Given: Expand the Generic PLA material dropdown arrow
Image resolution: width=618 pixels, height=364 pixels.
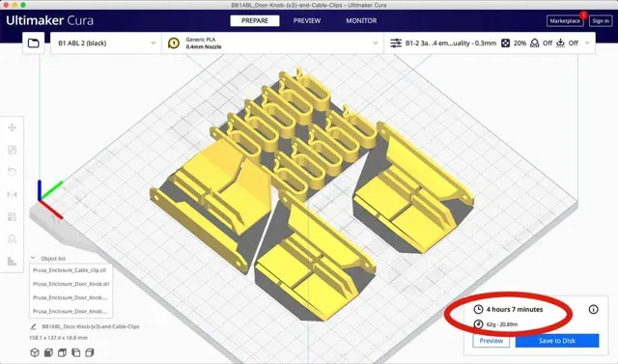Looking at the screenshot, I should tap(376, 42).
